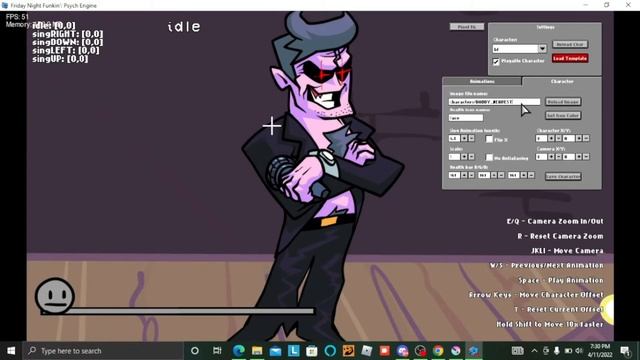The height and width of the screenshot is (360, 640).
Task: Click the Type here to search box
Action: click(x=103, y=351)
